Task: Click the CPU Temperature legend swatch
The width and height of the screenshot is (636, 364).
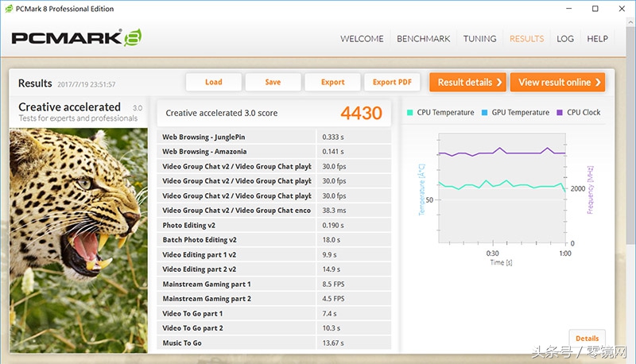Action: (x=409, y=113)
